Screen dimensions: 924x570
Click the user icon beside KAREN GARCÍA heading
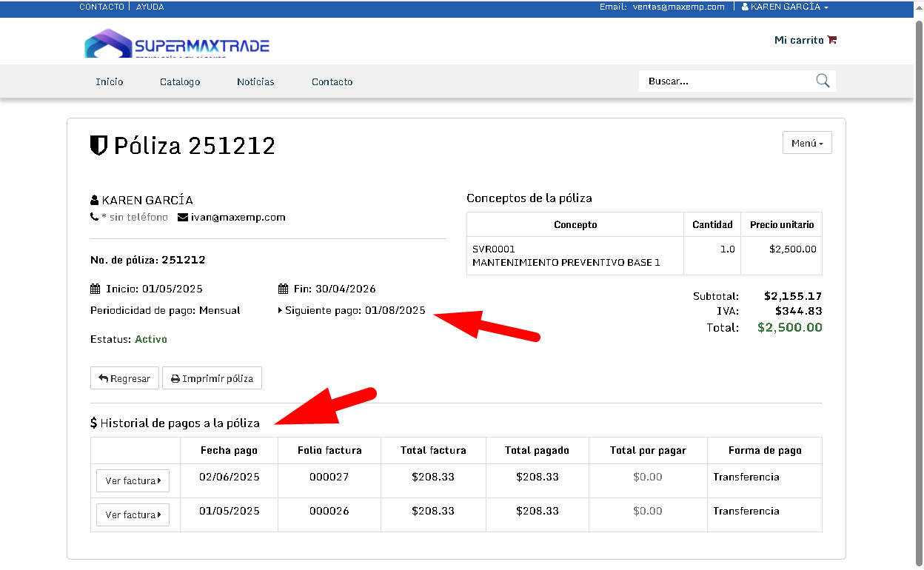[x=94, y=201]
